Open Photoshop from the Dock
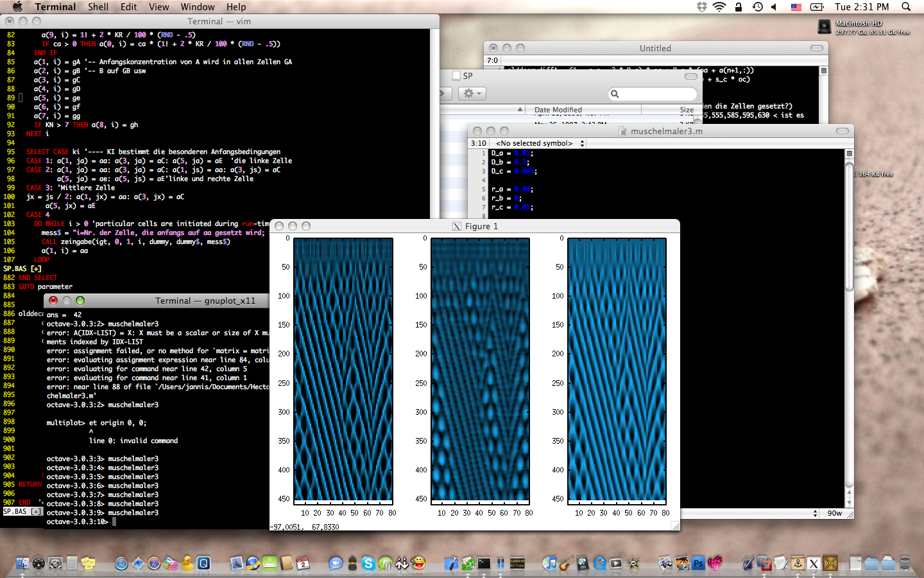 698,564
